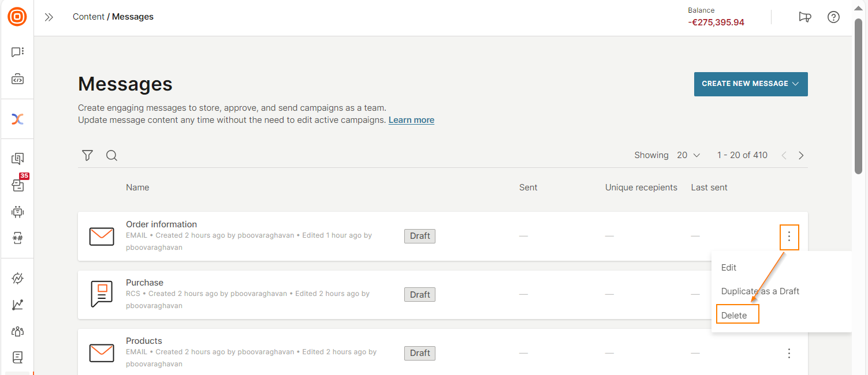Go to next page of messages

(x=801, y=155)
